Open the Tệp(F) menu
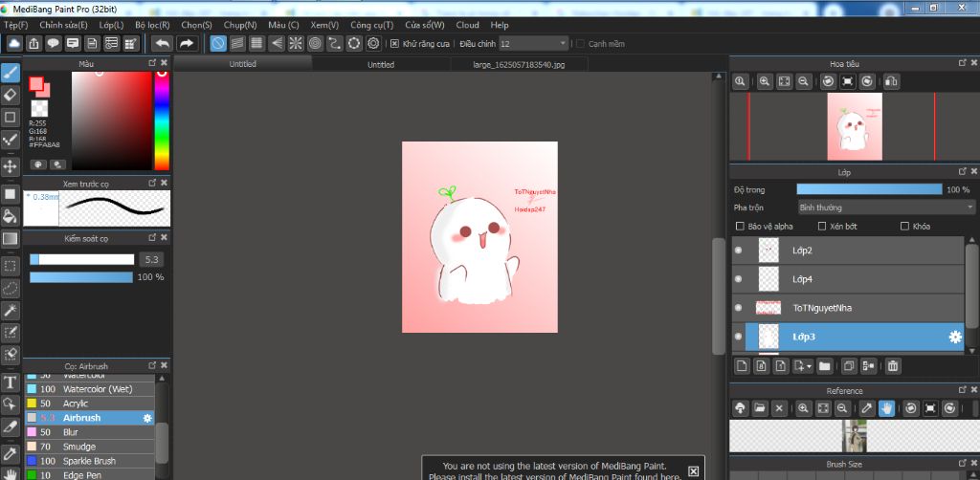Viewport: 980px width, 480px height. (15, 25)
